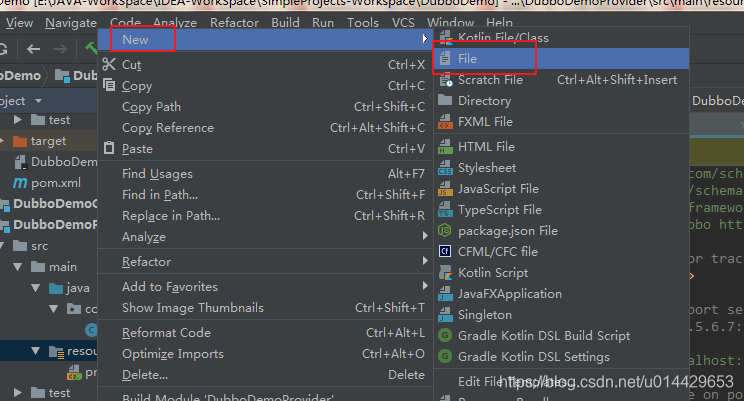Collapse the resources folder tree node
The image size is (744, 401).
click(36, 351)
